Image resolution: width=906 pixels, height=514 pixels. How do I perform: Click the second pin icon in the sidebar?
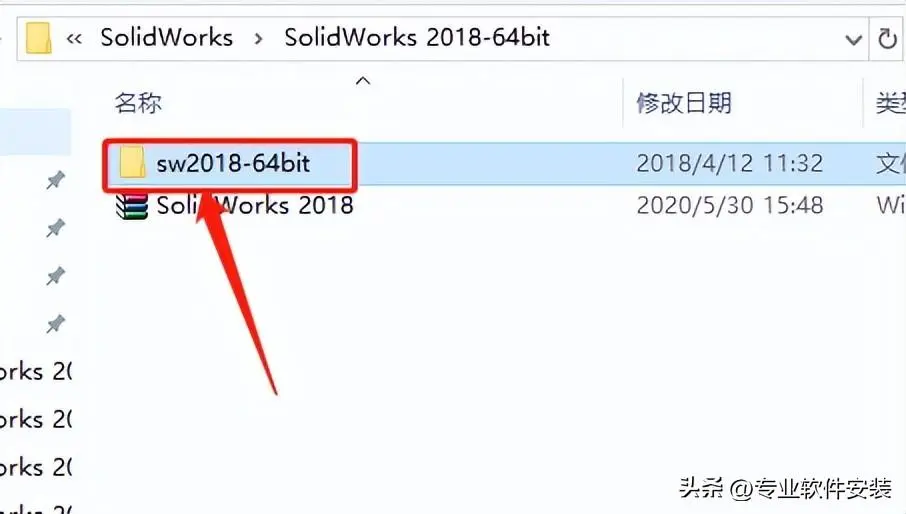[55, 229]
